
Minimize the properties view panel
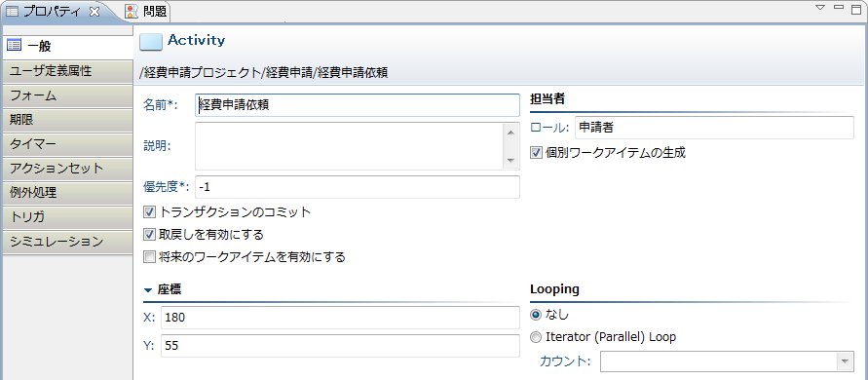tap(839, 7)
